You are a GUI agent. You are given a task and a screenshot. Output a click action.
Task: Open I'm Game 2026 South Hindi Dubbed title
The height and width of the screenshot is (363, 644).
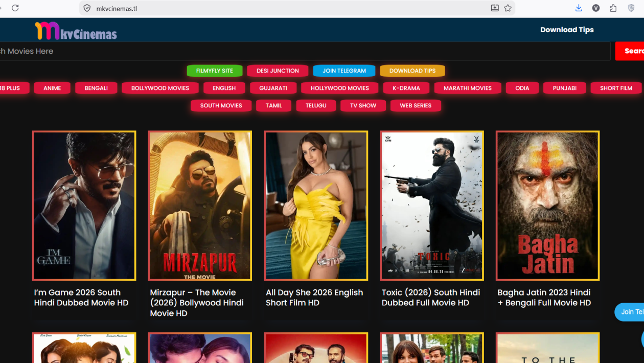81,298
